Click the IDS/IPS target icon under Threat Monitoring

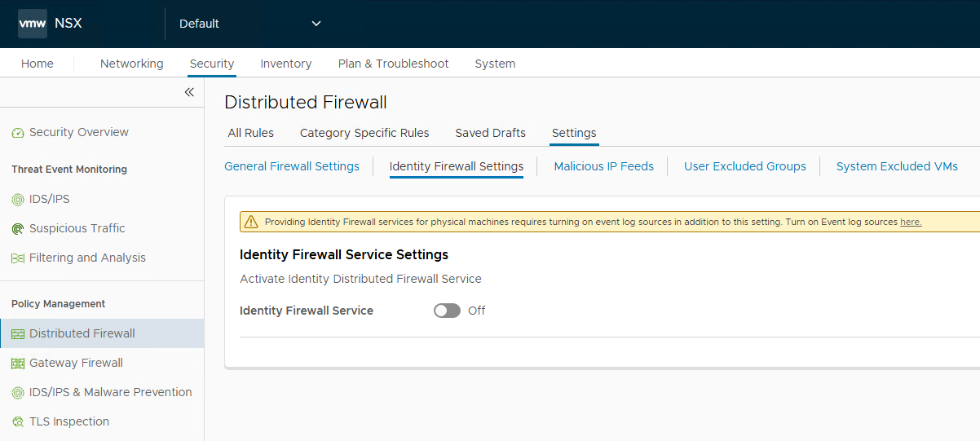click(x=18, y=200)
